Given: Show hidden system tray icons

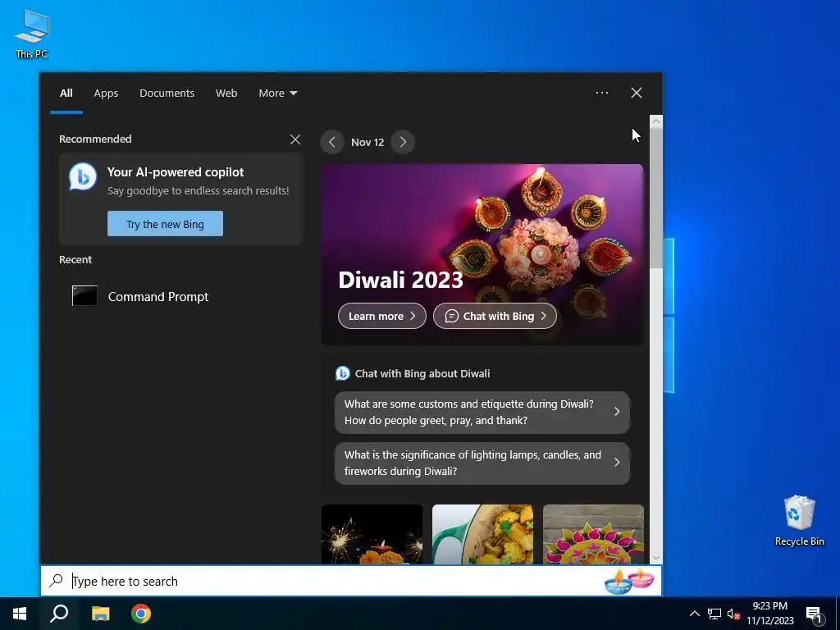Looking at the screenshot, I should tap(694, 614).
